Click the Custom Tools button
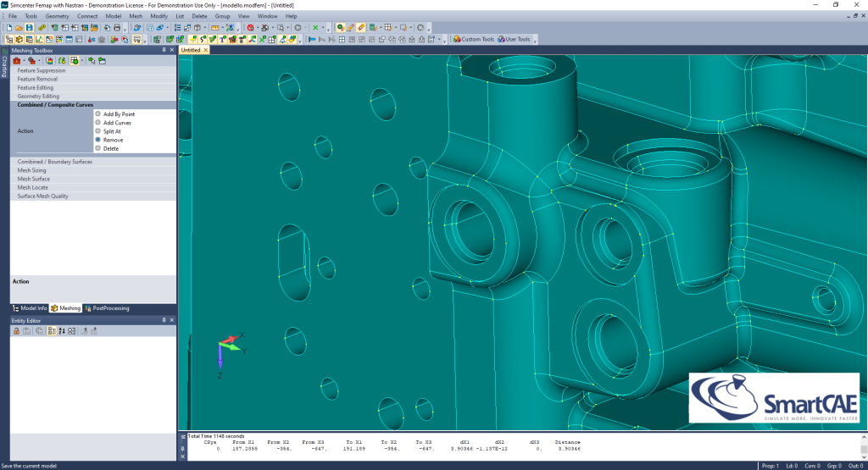Screen dimensions: 868x470 pyautogui.click(x=473, y=39)
